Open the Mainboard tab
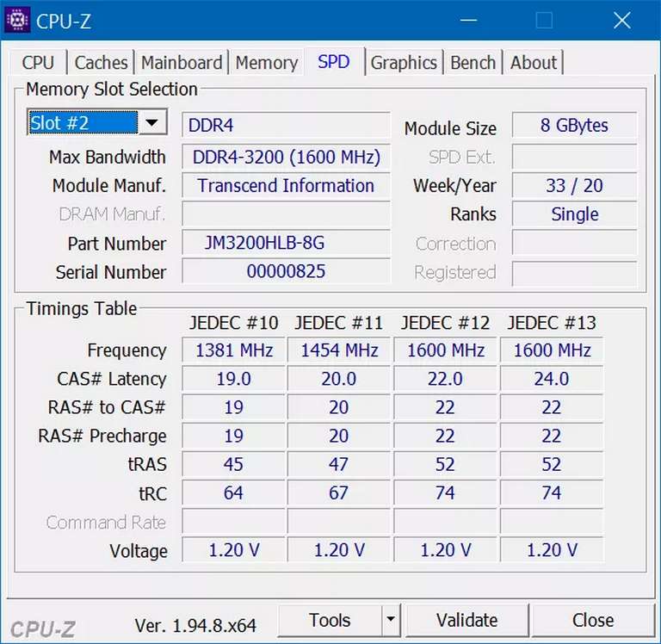The height and width of the screenshot is (644, 661). [x=182, y=62]
